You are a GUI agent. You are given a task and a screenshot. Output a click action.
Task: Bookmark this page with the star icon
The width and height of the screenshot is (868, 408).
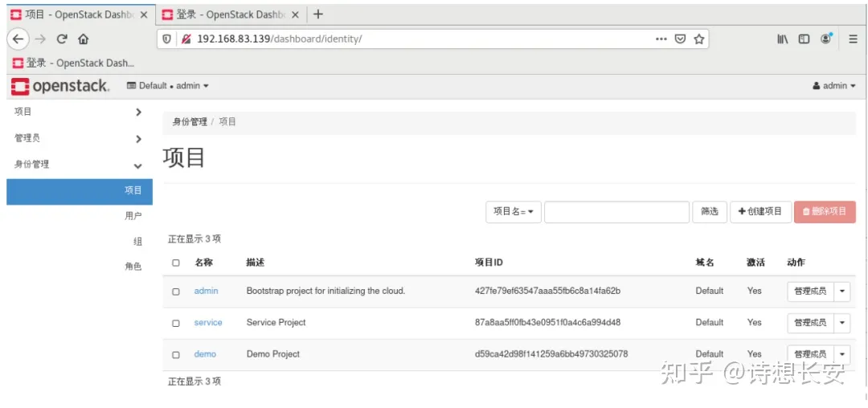tap(699, 39)
